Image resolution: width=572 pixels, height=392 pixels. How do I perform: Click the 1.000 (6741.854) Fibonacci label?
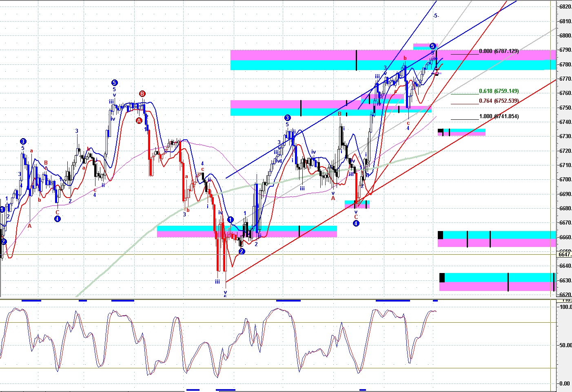(499, 117)
